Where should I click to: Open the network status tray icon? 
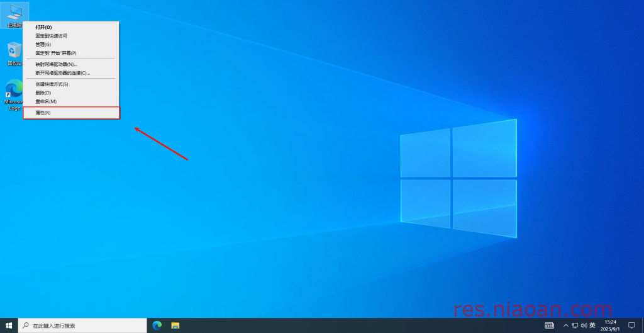tap(575, 325)
